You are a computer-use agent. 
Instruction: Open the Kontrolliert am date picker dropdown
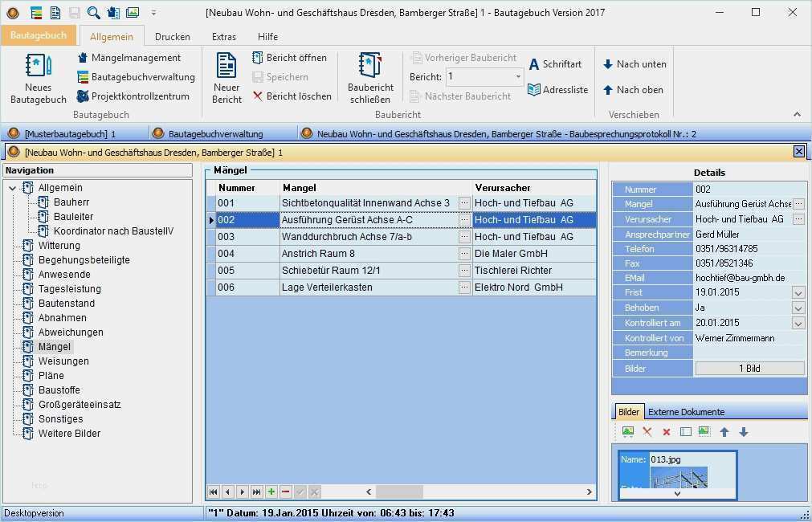798,322
